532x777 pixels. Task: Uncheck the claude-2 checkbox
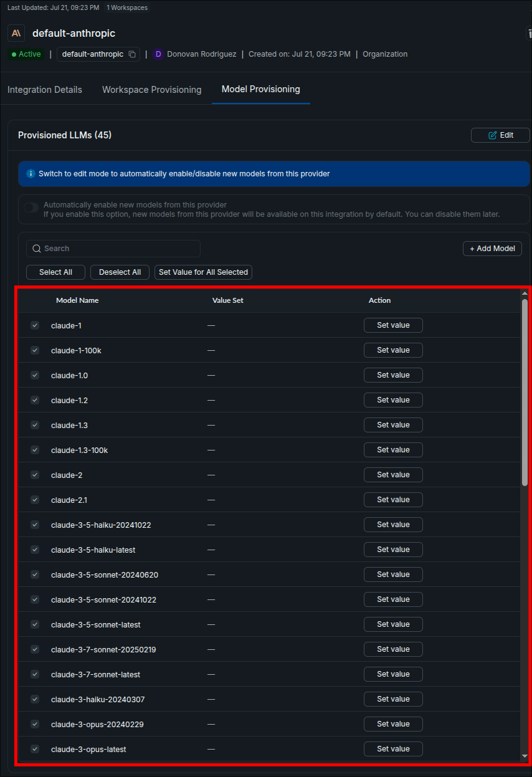click(35, 475)
